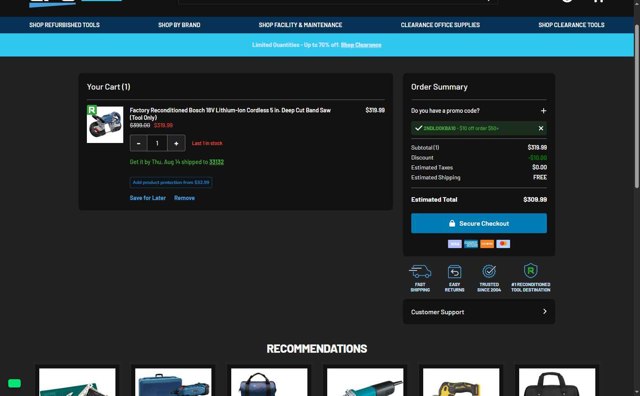Open the teal angle grinder recommendation thumbnail
This screenshot has height=396, width=640.
(x=365, y=382)
